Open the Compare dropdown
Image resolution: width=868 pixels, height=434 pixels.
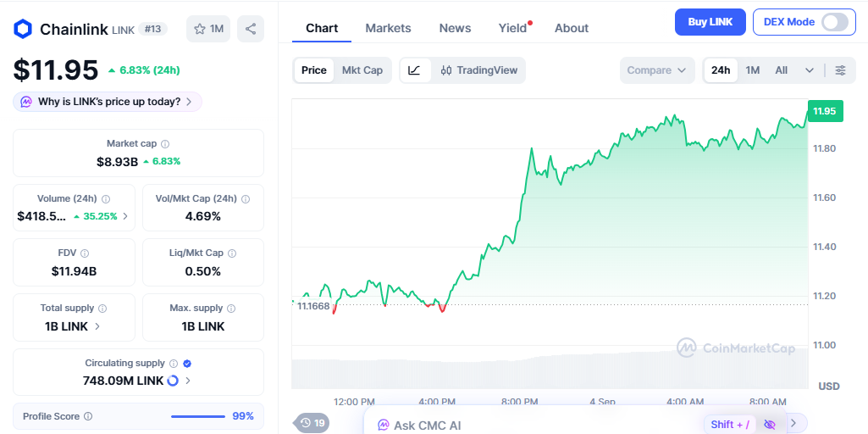pos(657,70)
